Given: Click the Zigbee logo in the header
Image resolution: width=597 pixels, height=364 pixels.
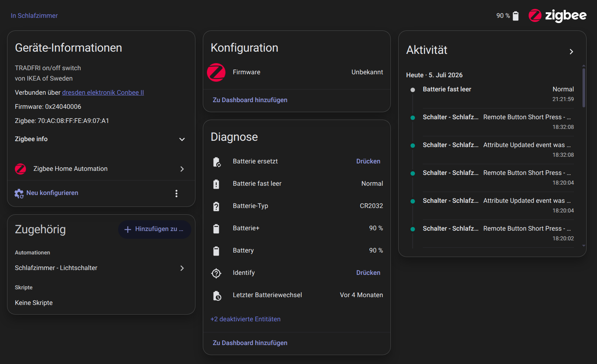Looking at the screenshot, I should click(557, 16).
